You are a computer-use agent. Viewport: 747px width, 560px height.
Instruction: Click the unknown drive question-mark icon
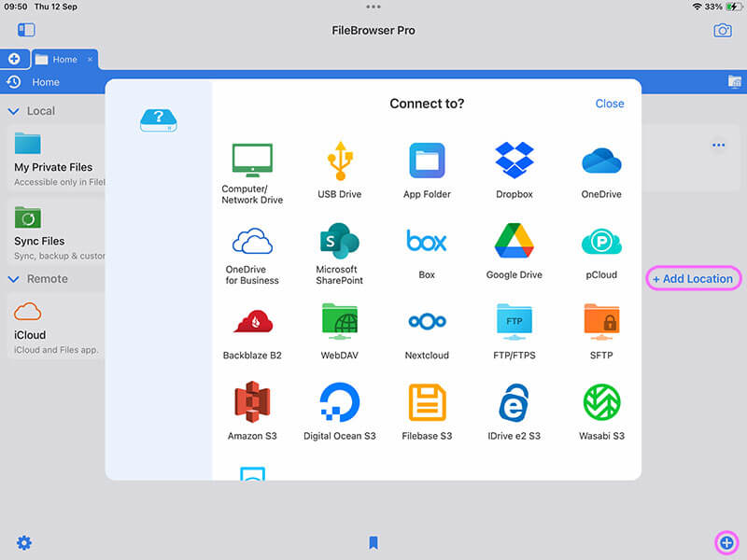(x=159, y=120)
